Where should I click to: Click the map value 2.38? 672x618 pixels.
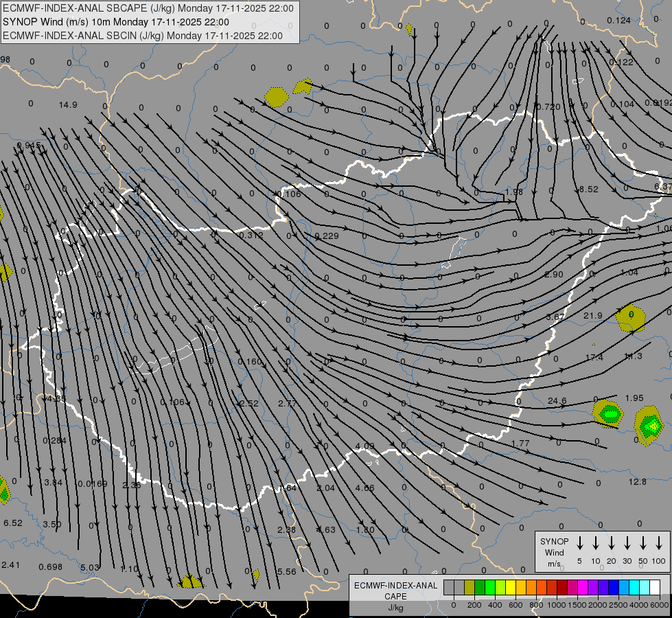(286, 529)
